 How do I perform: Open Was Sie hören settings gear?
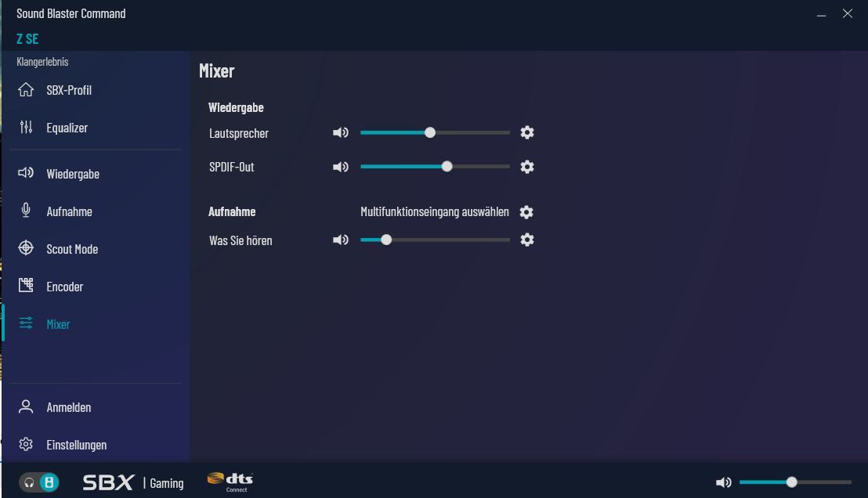(x=527, y=240)
